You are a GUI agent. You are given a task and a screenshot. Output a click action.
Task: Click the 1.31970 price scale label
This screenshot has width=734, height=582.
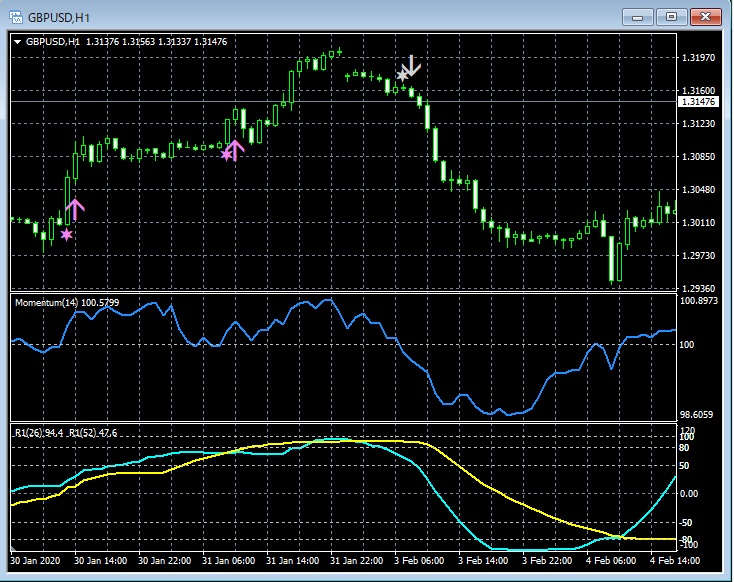[697, 58]
